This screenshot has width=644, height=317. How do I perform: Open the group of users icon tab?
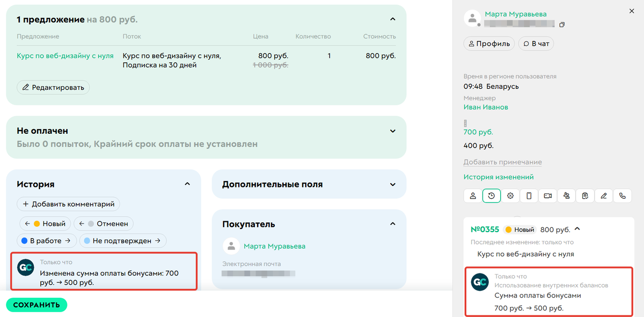click(x=567, y=196)
